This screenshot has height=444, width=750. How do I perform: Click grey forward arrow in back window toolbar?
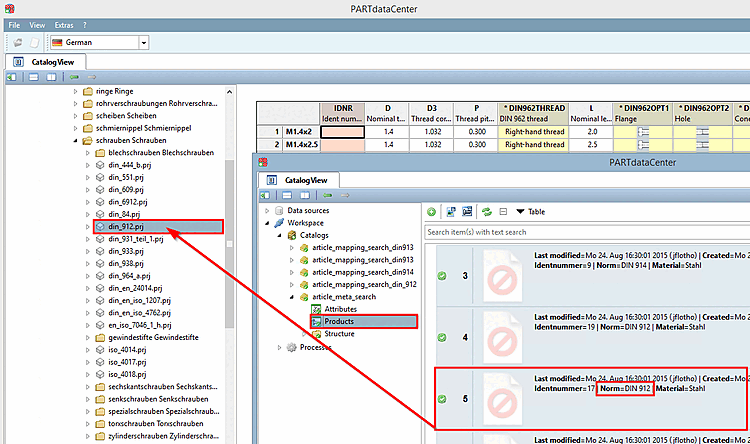[92, 77]
